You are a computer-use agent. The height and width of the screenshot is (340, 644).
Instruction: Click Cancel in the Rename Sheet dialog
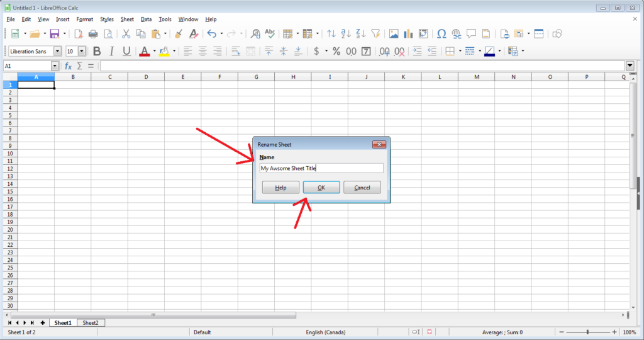tap(362, 188)
